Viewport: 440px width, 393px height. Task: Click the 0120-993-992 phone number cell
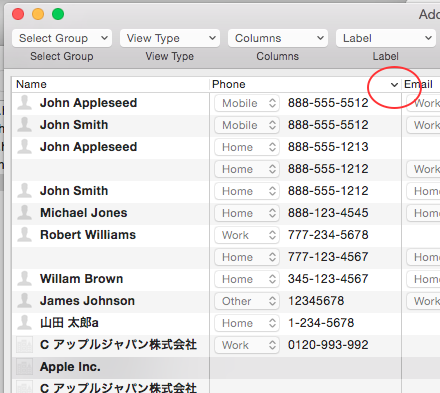click(328, 345)
